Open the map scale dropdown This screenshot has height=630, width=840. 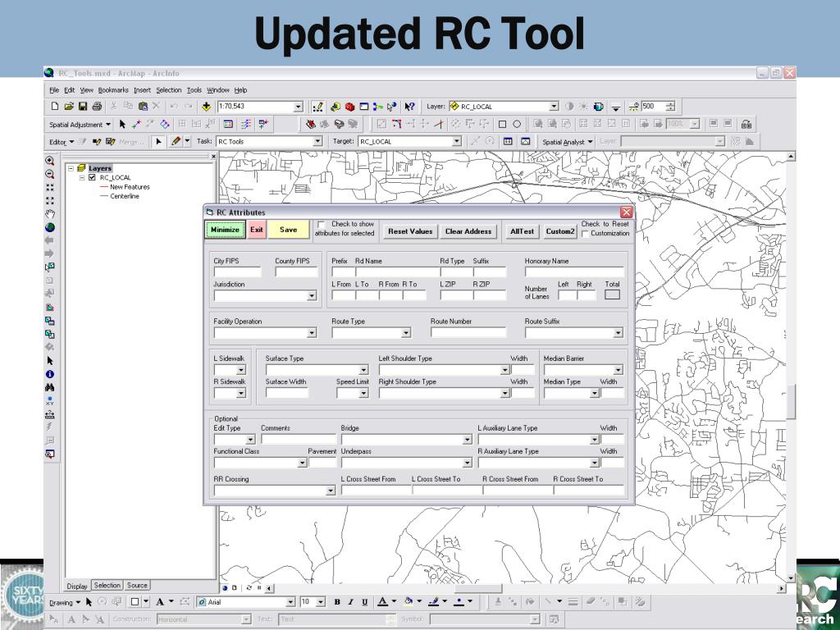pos(299,107)
